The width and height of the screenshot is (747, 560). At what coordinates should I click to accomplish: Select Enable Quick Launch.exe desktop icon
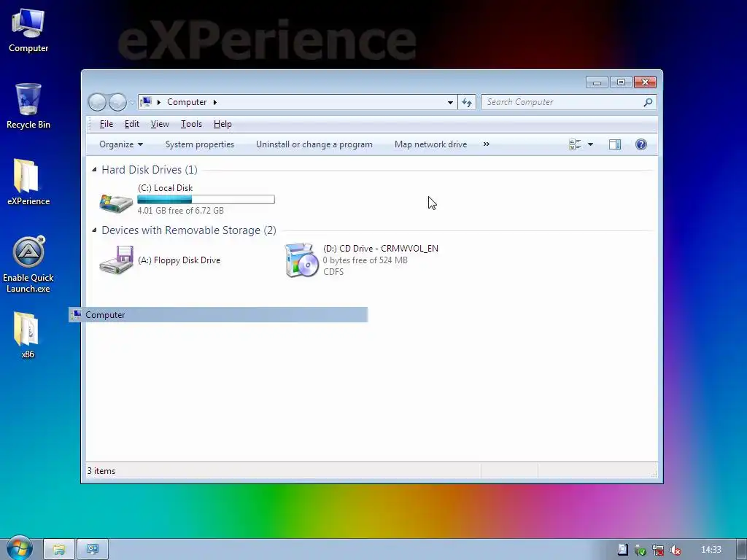(x=28, y=264)
